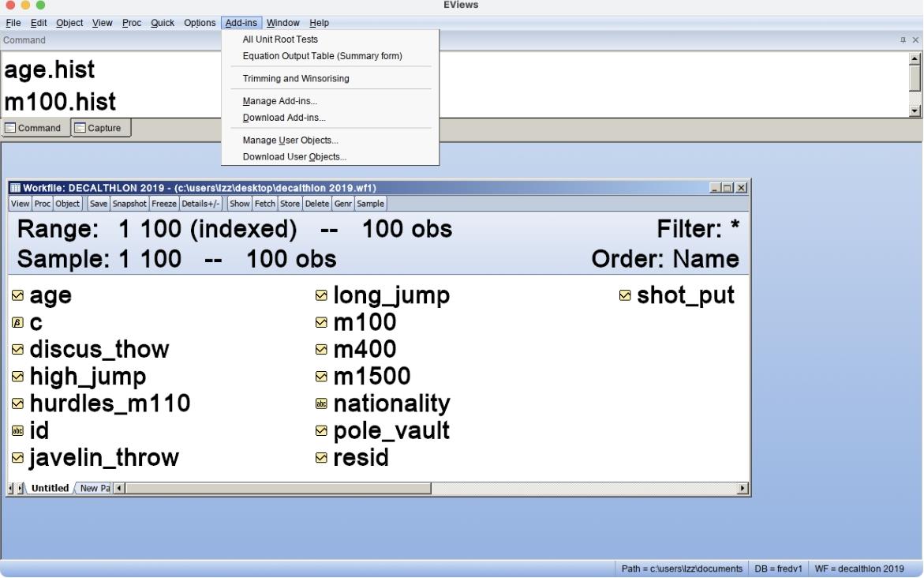This screenshot has height=578, width=924.
Task: Select the coefficient vector c icon
Action: point(17,323)
